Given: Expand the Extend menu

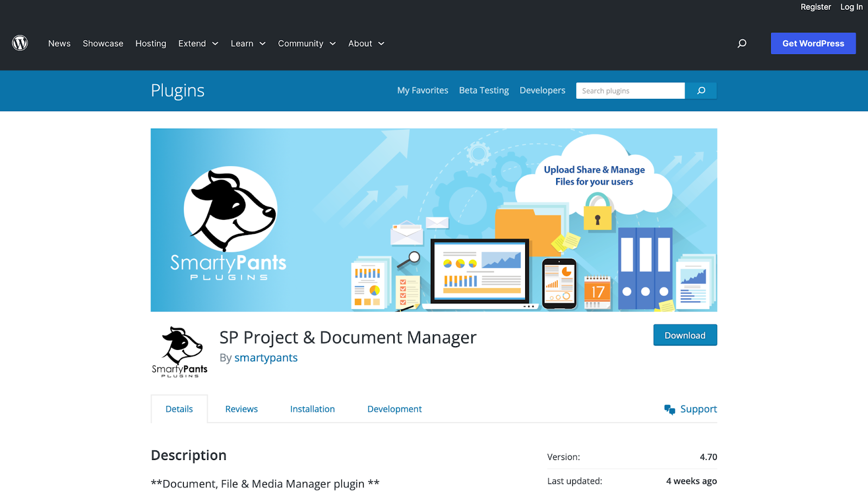Looking at the screenshot, I should point(198,43).
